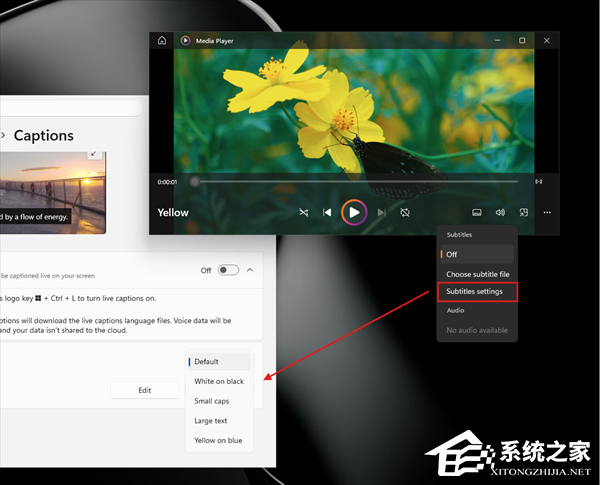
Task: Open the more options ellipsis
Action: point(547,212)
